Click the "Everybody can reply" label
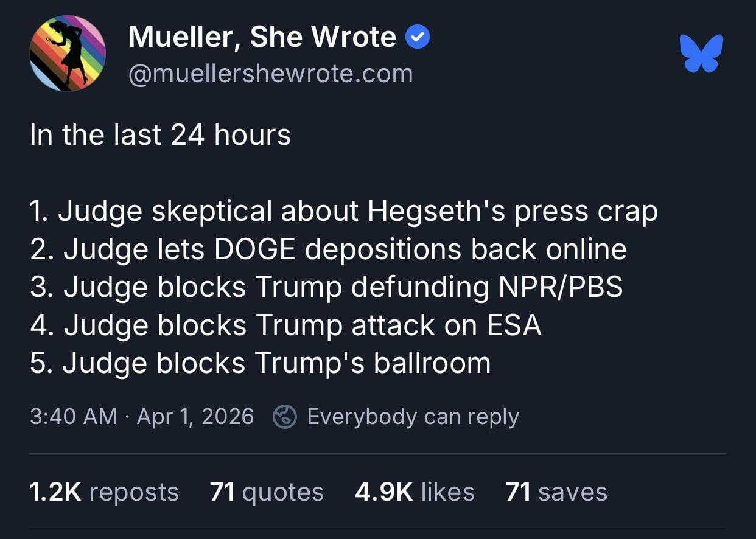The height and width of the screenshot is (539, 756). point(413,417)
